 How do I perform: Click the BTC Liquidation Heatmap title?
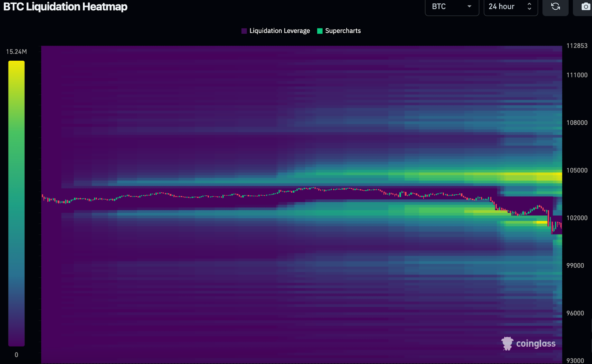pos(65,7)
